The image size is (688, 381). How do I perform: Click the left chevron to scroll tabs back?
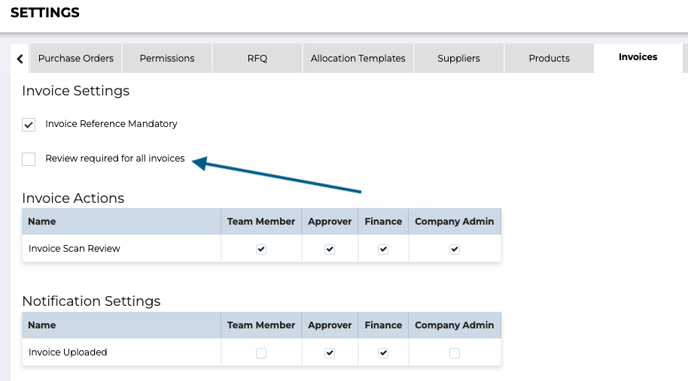coord(20,58)
